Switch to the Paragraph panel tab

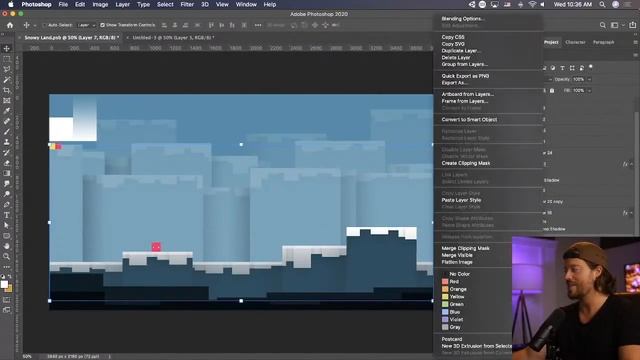(603, 42)
